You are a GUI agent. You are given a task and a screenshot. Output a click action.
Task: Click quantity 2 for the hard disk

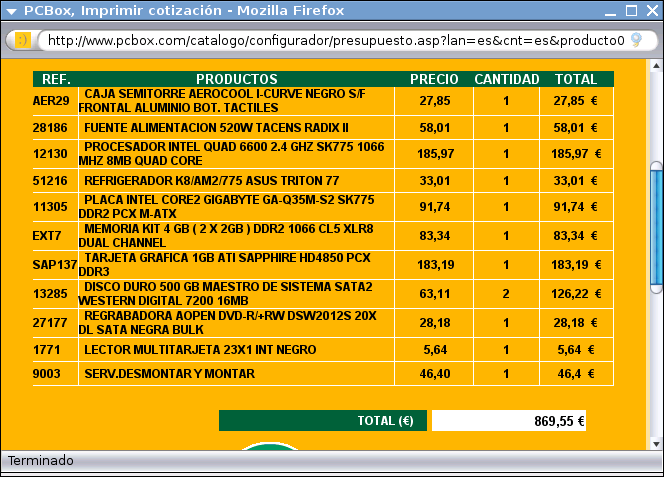coord(506,294)
